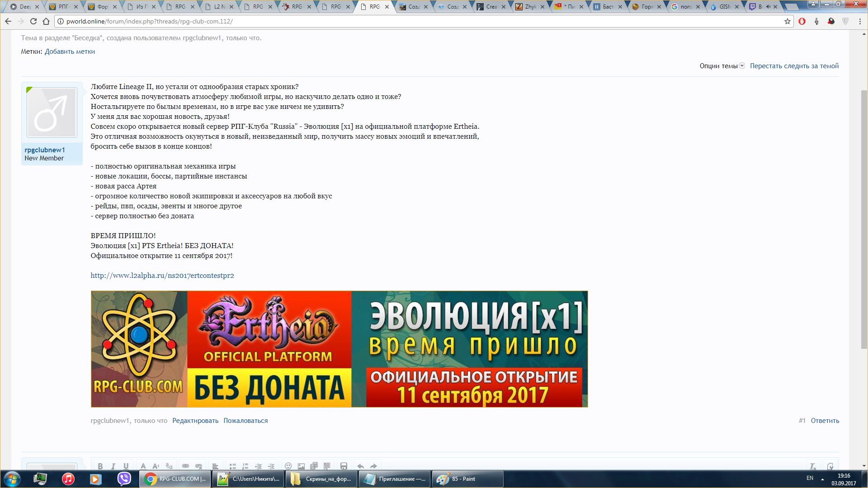Open the post #1 permalink
Image resolution: width=868 pixels, height=488 pixels.
[802, 421]
